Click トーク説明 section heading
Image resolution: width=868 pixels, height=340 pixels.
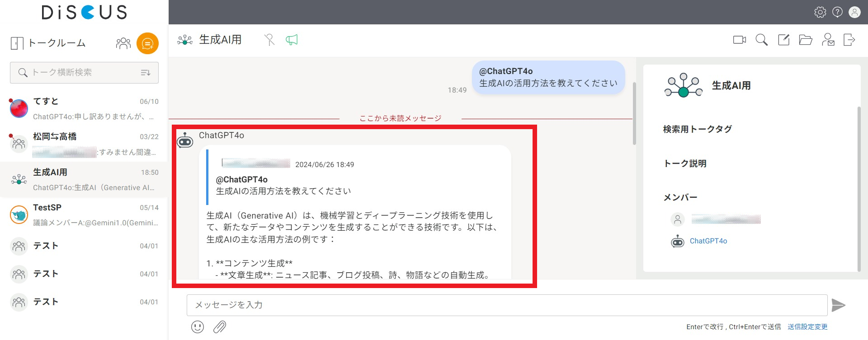684,163
